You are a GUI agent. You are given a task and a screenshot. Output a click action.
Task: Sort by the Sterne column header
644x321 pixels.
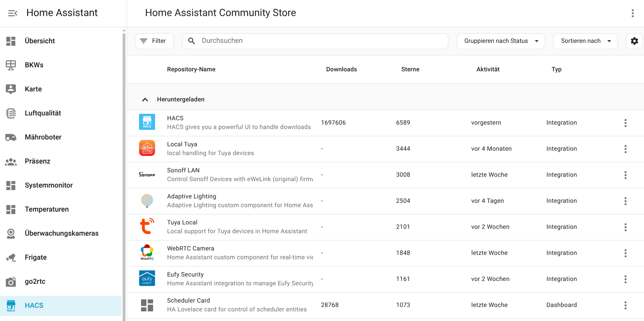[x=410, y=69]
